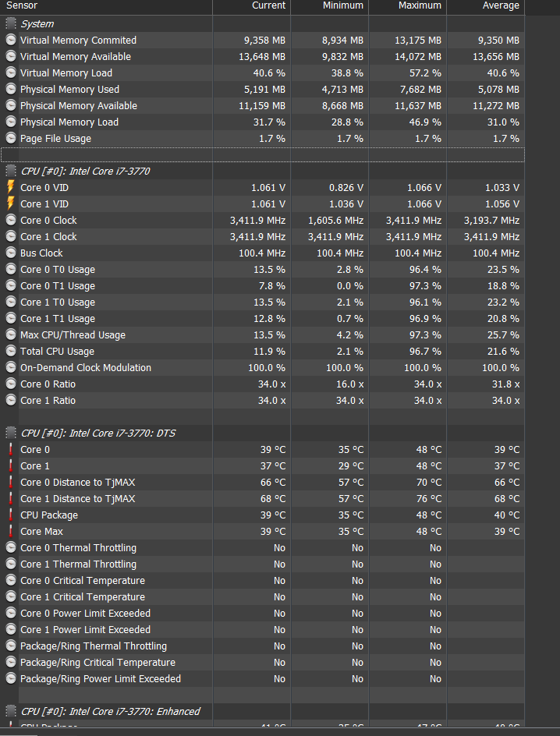Click the thermometer icon beside Core 1 Distance to TjMAX
This screenshot has height=736, width=560.
[11, 498]
